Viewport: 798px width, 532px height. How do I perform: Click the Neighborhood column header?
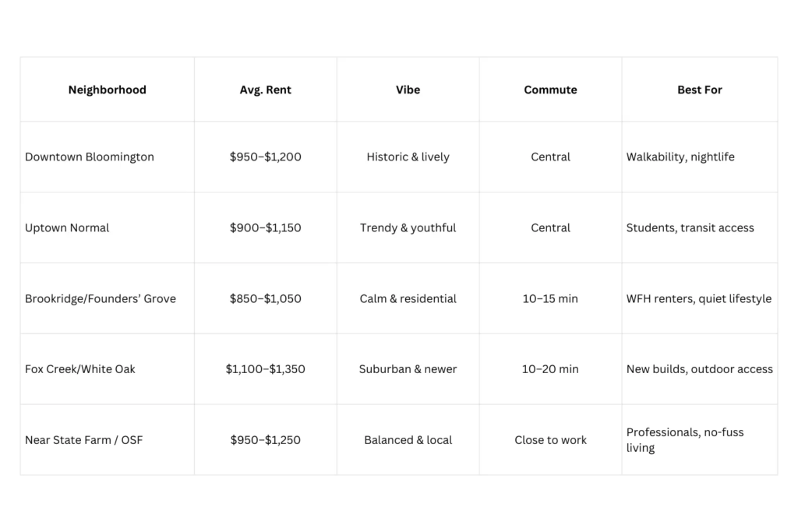pos(107,90)
